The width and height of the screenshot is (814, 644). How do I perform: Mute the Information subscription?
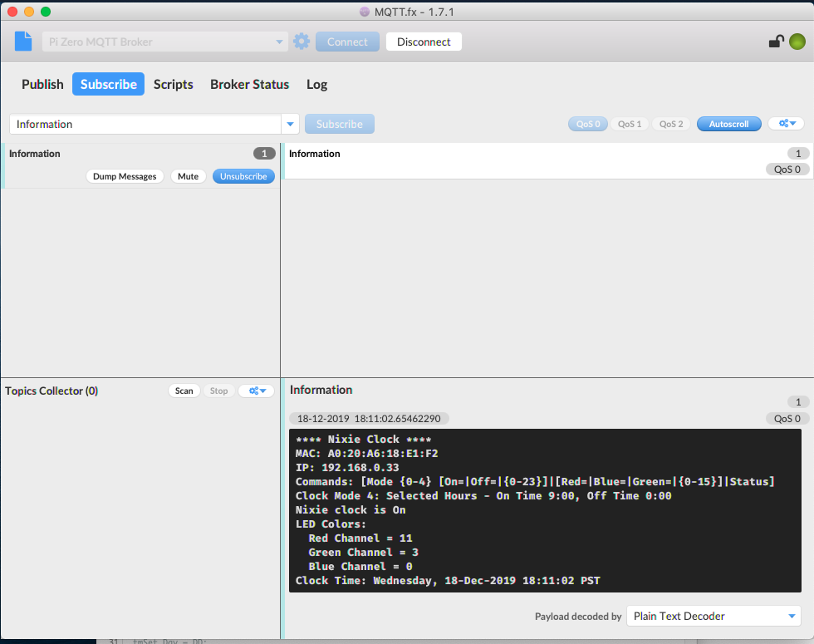tap(189, 176)
